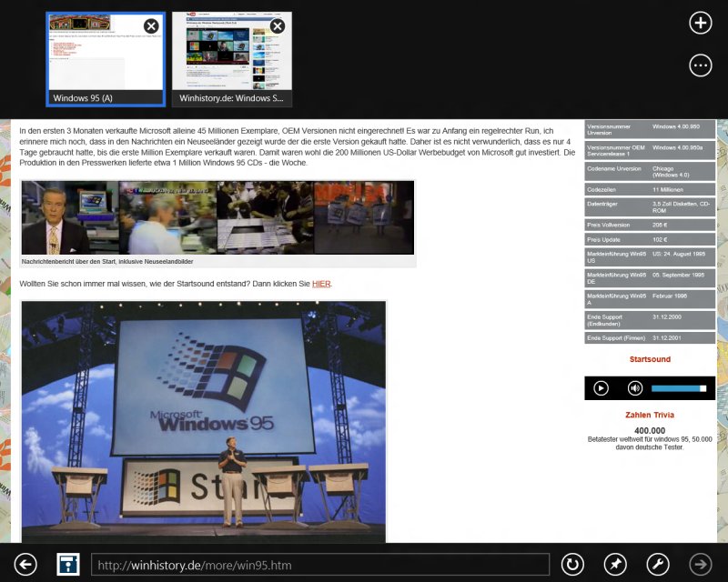Click the Zahlen Trivia heading
728x582 pixels.
click(x=650, y=415)
